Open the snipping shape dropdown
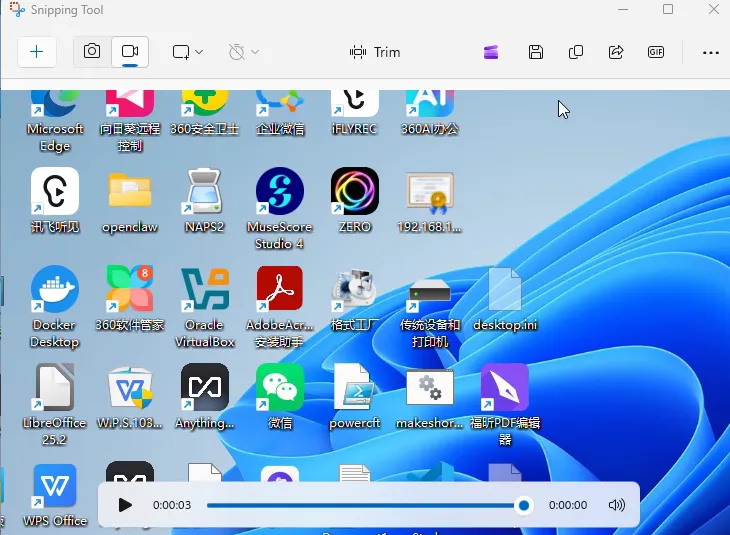Viewport: 730px width, 535px height. click(187, 52)
